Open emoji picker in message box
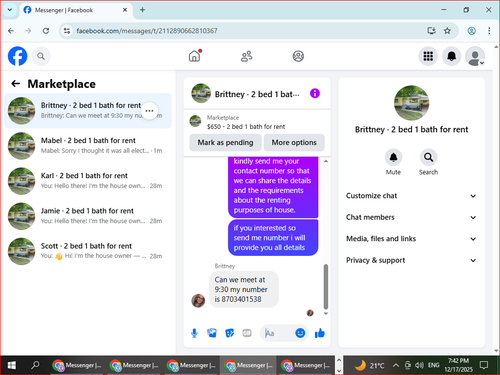 click(x=300, y=333)
